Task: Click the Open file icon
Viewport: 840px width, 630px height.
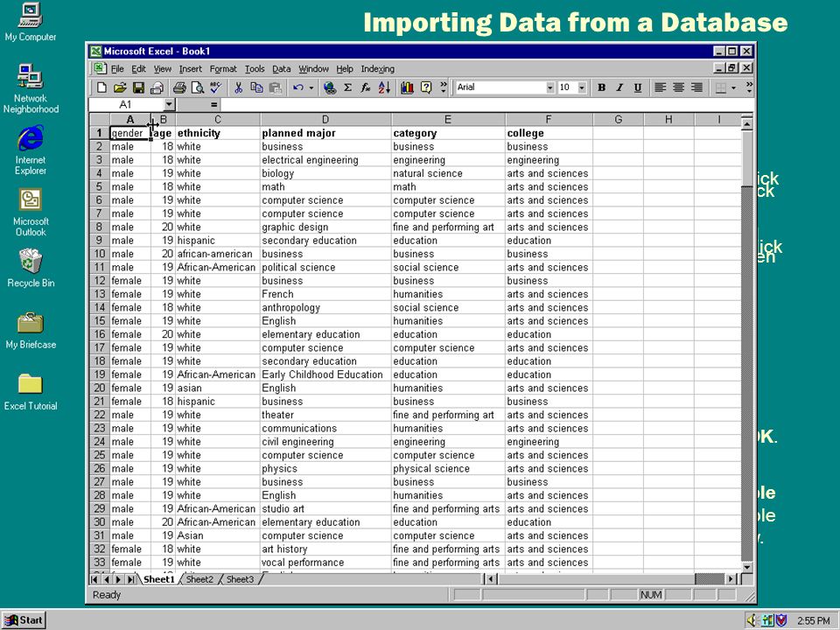Action: (x=120, y=87)
